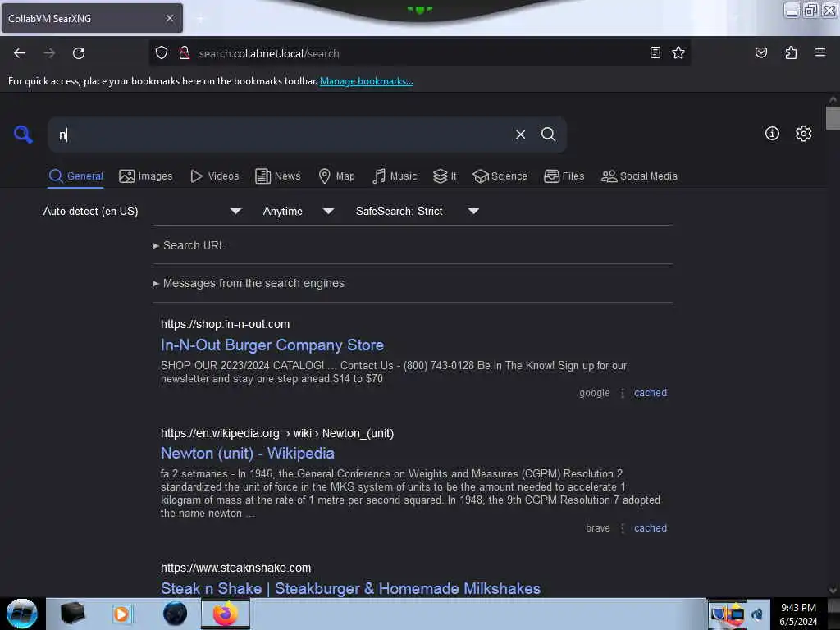Submit search with magnifier button
Screen dimensions: 840x630
point(548,135)
